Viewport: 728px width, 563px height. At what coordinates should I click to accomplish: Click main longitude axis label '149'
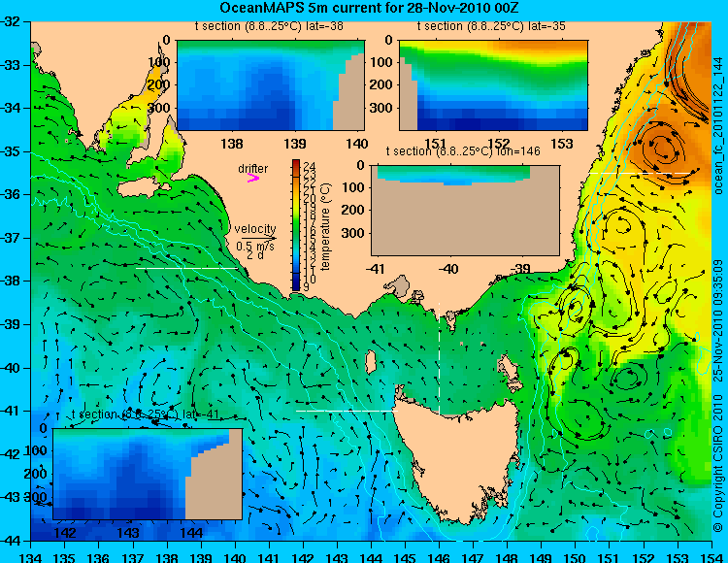point(542,557)
